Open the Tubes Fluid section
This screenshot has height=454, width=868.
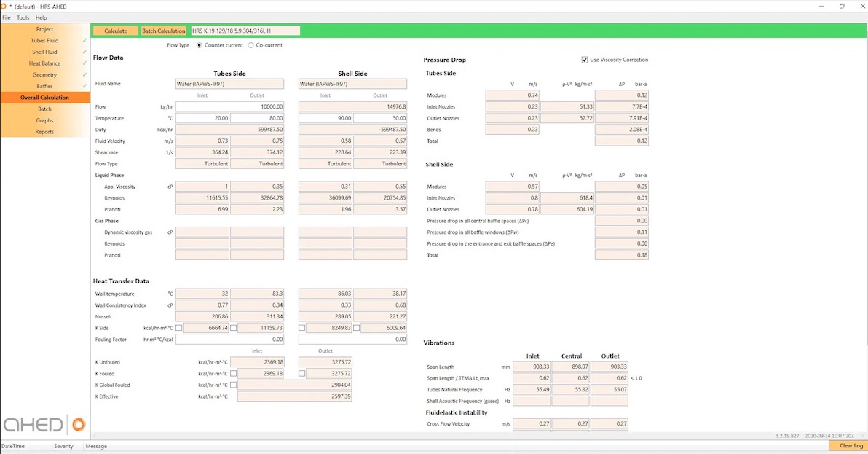[45, 40]
